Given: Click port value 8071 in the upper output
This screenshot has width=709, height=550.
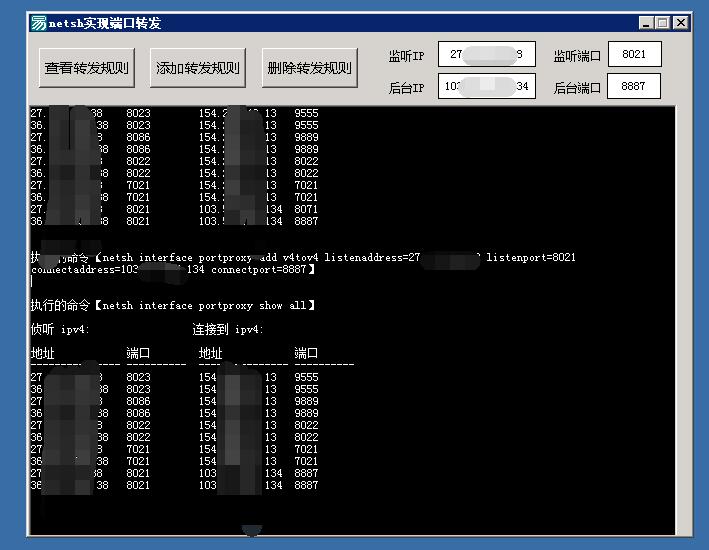Looking at the screenshot, I should click(x=306, y=209).
